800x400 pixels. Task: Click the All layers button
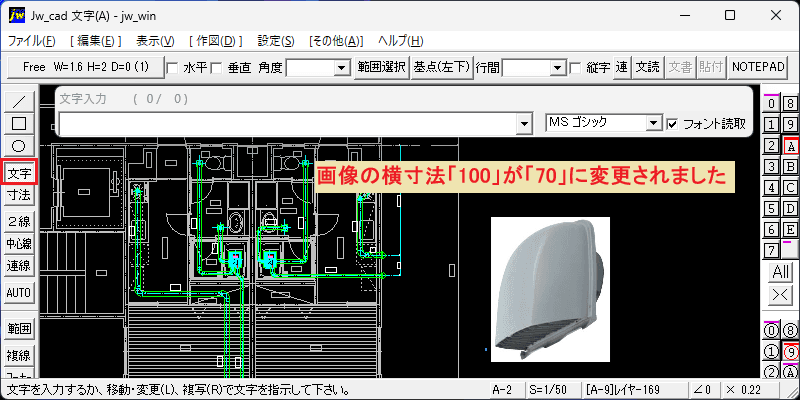(780, 272)
